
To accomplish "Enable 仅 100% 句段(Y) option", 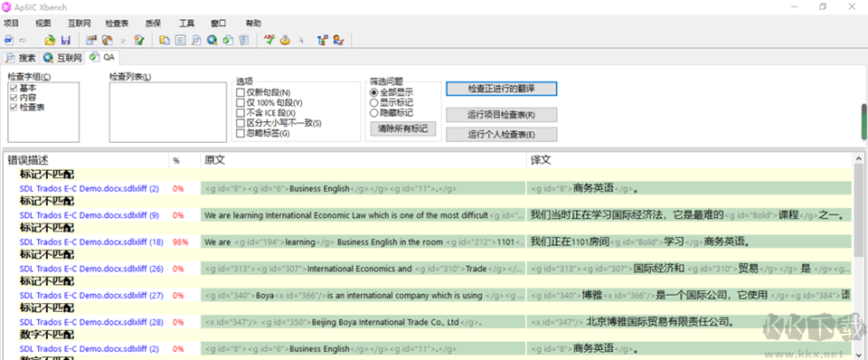I will pyautogui.click(x=241, y=103).
